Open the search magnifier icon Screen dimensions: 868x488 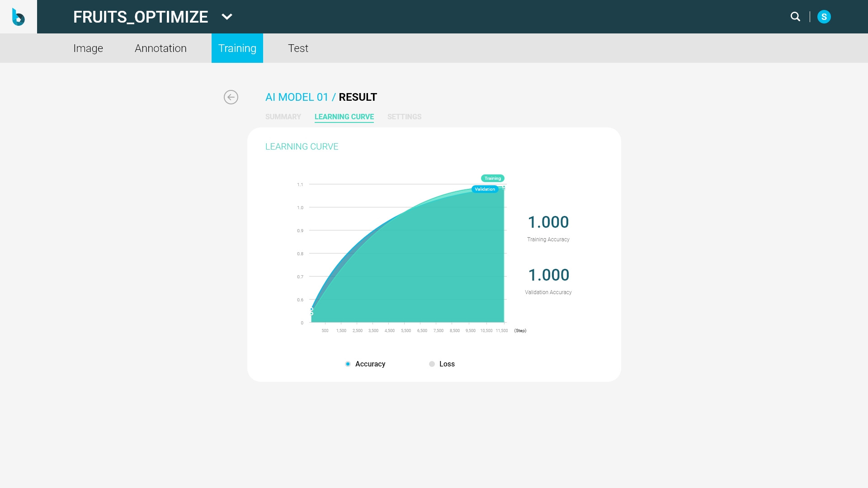pos(795,17)
